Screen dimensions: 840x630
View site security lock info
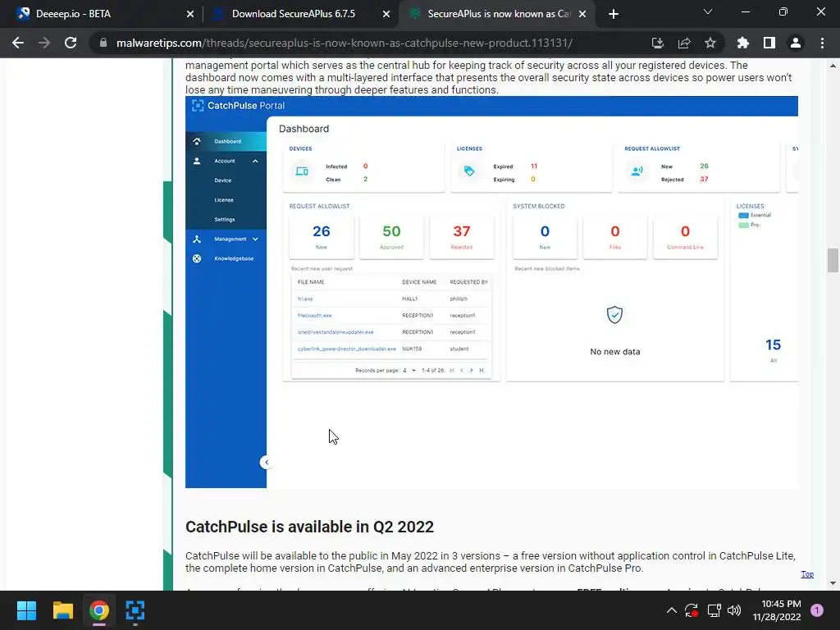[x=103, y=43]
